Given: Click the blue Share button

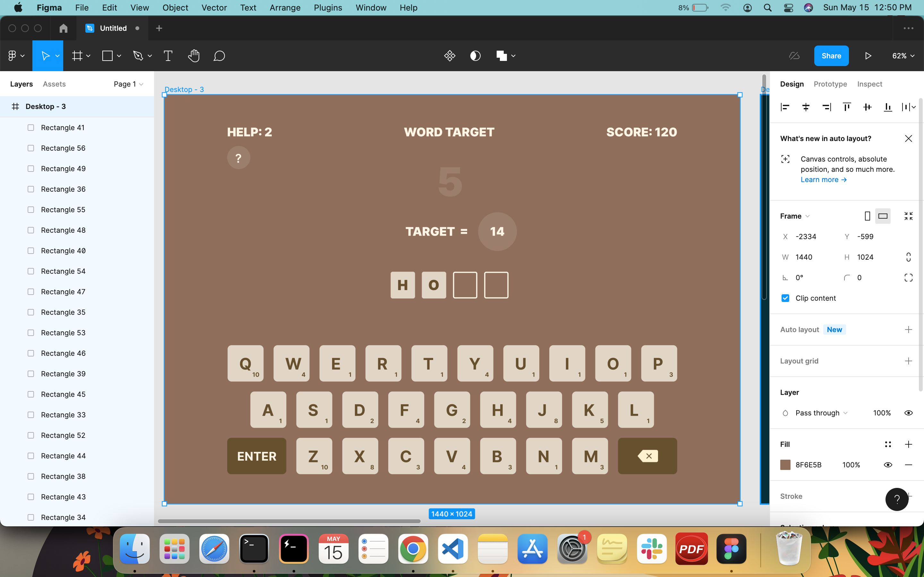Looking at the screenshot, I should pyautogui.click(x=831, y=56).
